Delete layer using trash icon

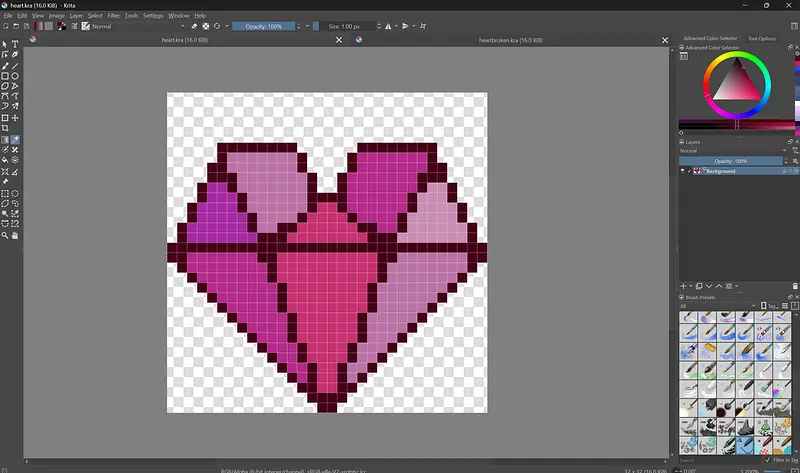coord(795,286)
